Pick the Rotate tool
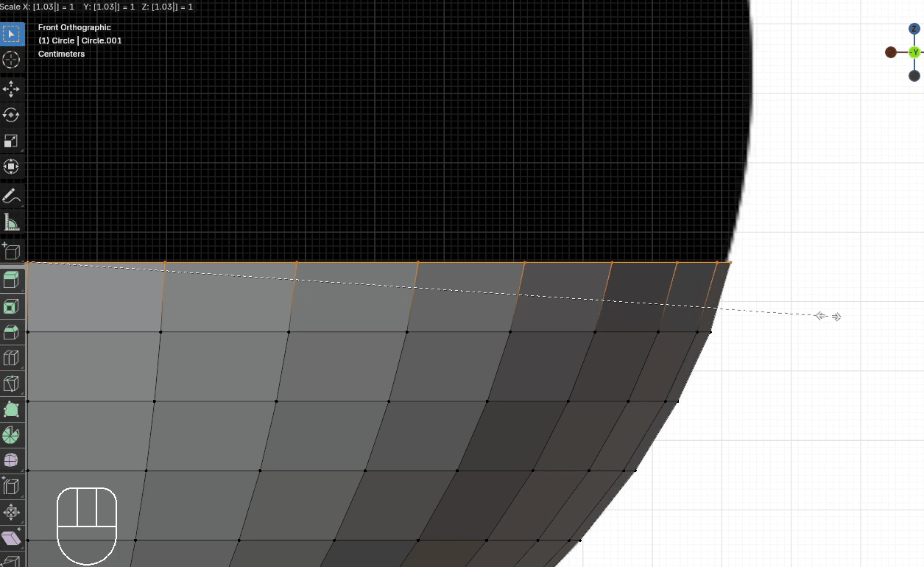 point(11,115)
